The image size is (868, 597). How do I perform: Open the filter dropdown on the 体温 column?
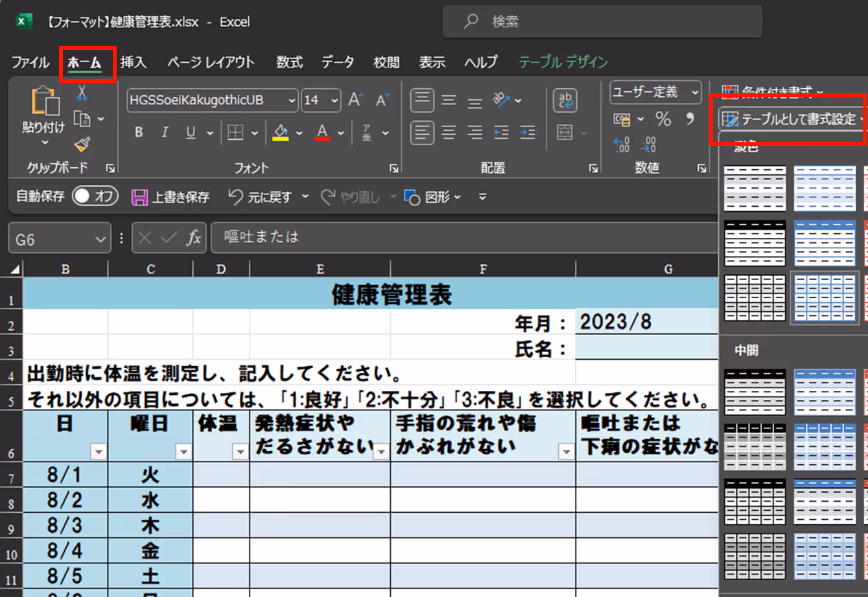240,452
